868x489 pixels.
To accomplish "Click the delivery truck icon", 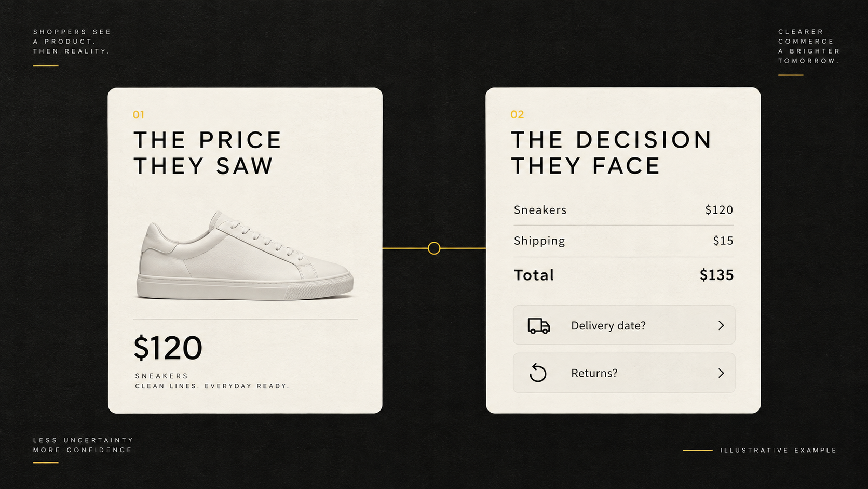I will (x=538, y=326).
